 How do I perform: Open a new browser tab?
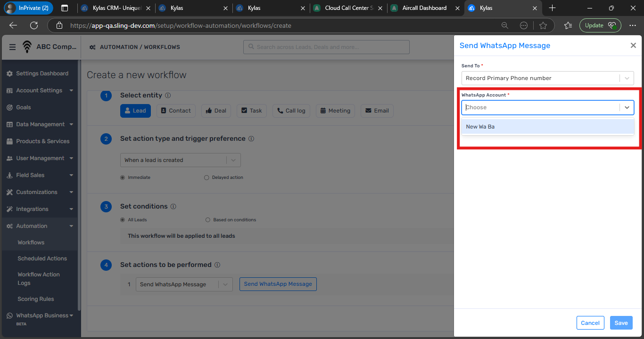click(x=552, y=8)
